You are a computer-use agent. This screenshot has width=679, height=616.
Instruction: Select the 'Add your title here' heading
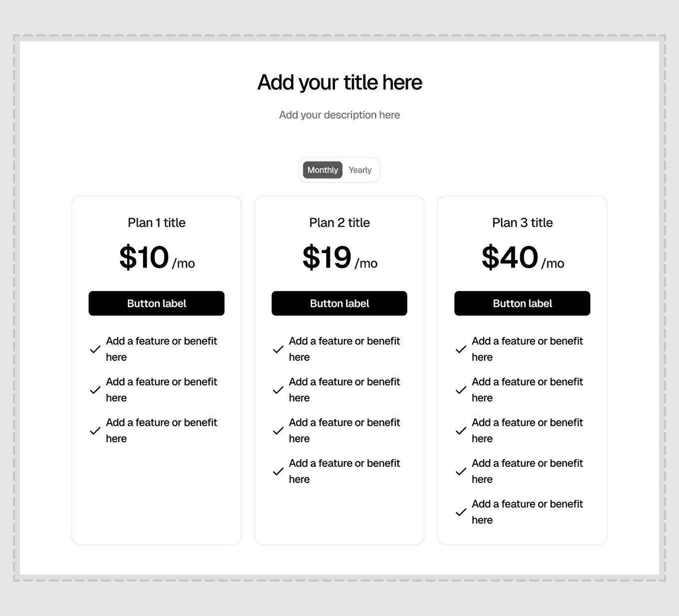(339, 82)
